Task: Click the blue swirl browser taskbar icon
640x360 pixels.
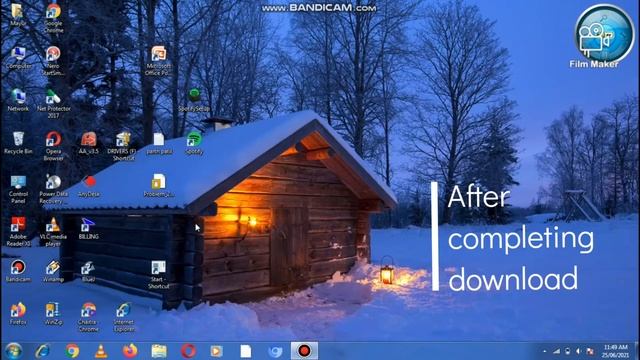Action: (275, 351)
